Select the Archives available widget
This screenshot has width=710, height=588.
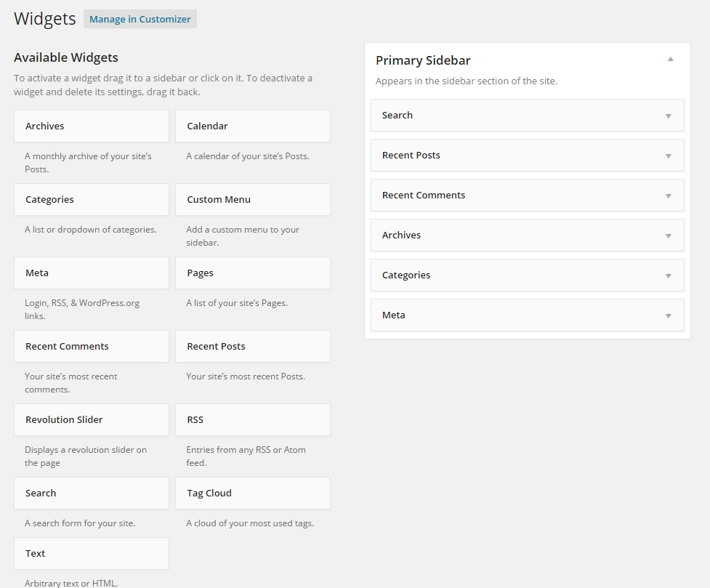pyautogui.click(x=92, y=126)
